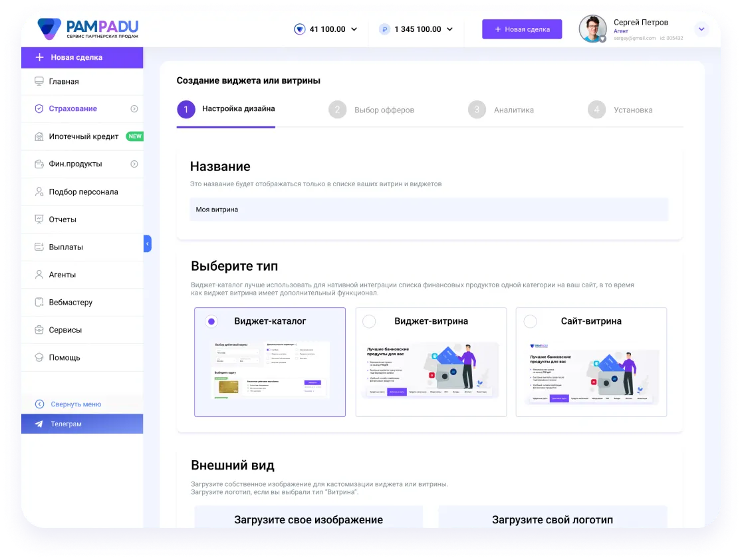742x560 pixels.
Task: Click the Ипотечный кредит building icon
Action: [x=39, y=136]
